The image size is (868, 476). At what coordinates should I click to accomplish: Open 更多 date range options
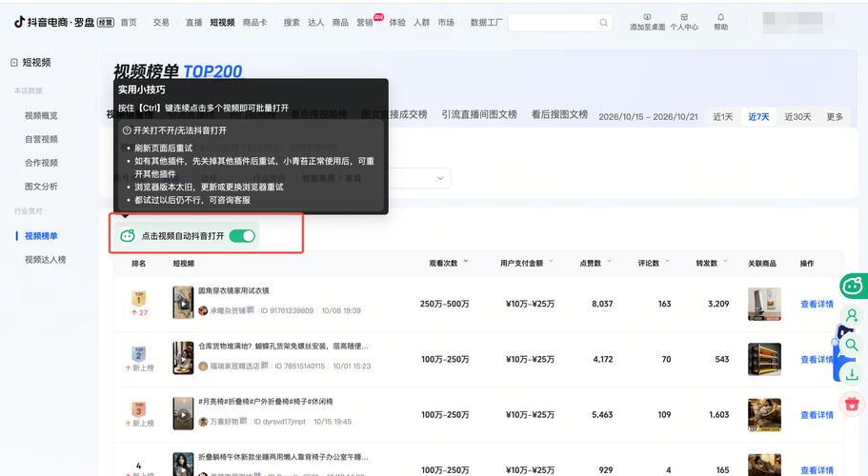point(835,117)
